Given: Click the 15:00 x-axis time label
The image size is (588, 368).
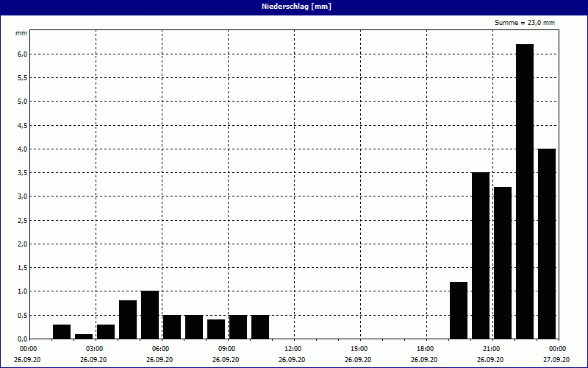Looking at the screenshot, I should click(x=359, y=349).
